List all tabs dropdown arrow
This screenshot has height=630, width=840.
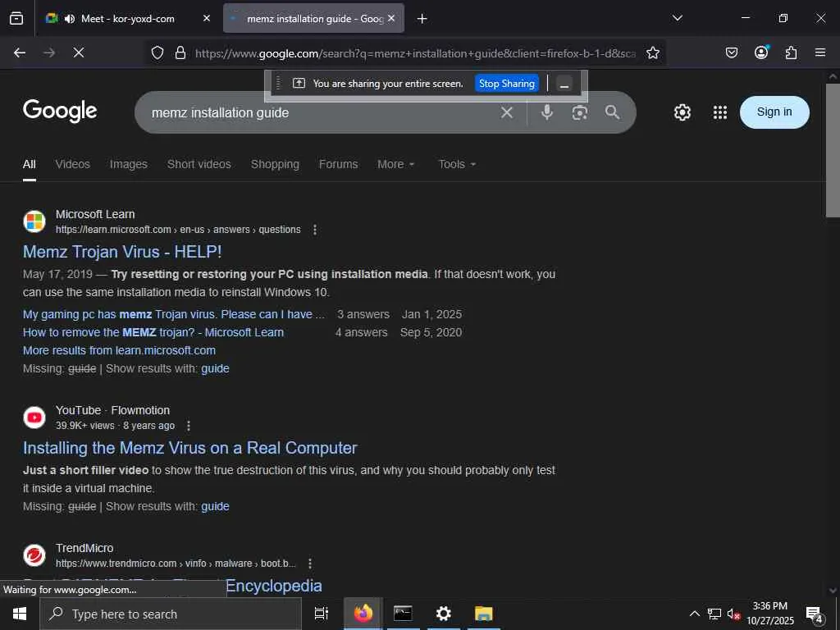[677, 18]
